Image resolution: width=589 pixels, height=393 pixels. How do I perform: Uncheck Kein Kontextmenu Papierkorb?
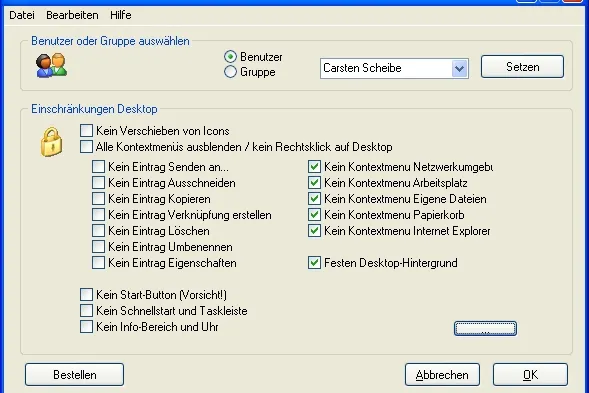pyautogui.click(x=314, y=215)
